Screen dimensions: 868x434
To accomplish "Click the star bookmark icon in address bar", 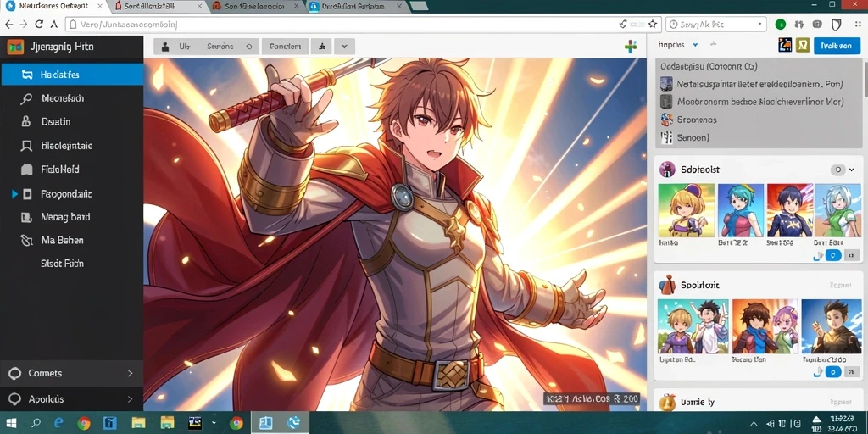I will point(653,25).
